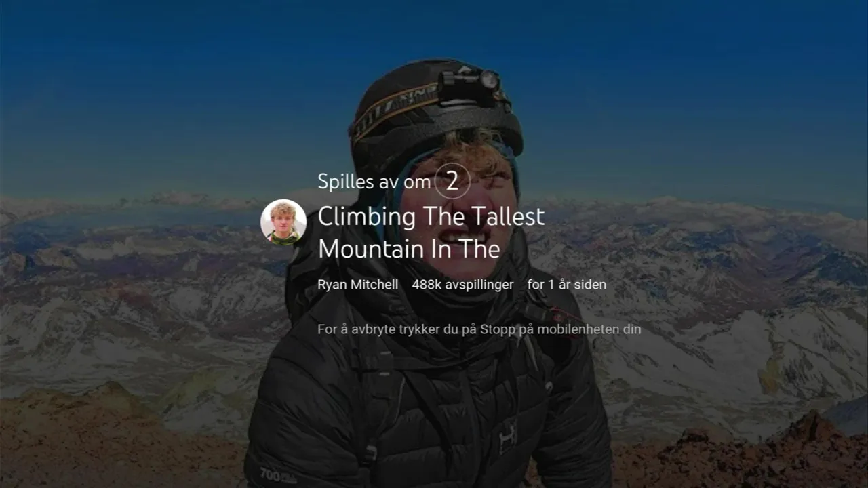This screenshot has height=488, width=868.
Task: Open the 'Climbing The Tallest' video title
Action: pyautogui.click(x=431, y=217)
